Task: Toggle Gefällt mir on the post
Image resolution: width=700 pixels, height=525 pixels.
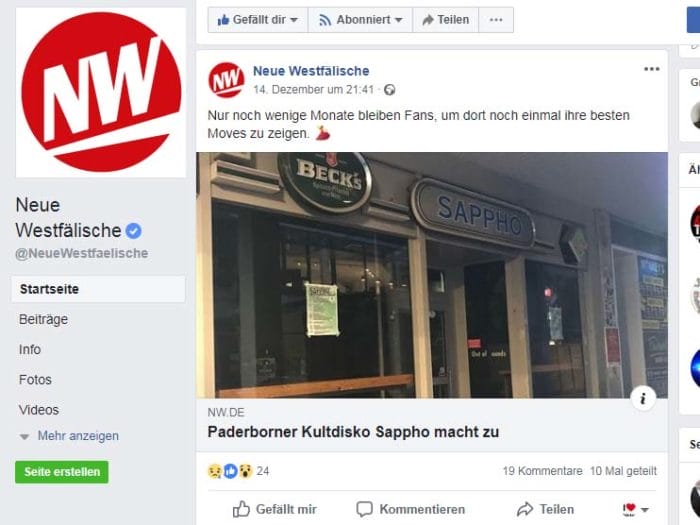Action: [x=275, y=509]
